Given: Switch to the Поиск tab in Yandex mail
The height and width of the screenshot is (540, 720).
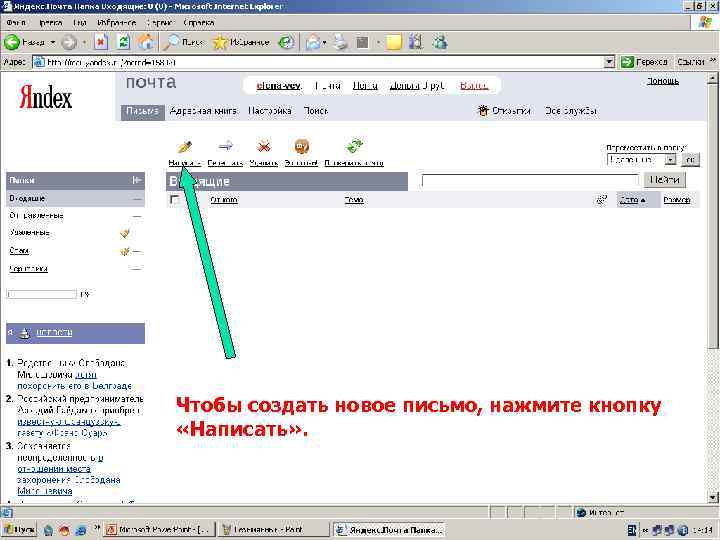Looking at the screenshot, I should [x=316, y=111].
